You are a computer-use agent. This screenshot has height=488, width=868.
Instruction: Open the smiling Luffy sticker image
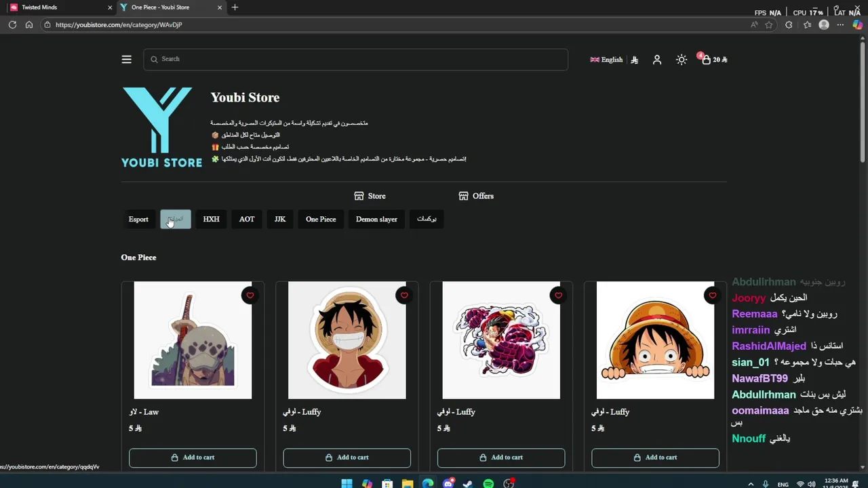[347, 340]
